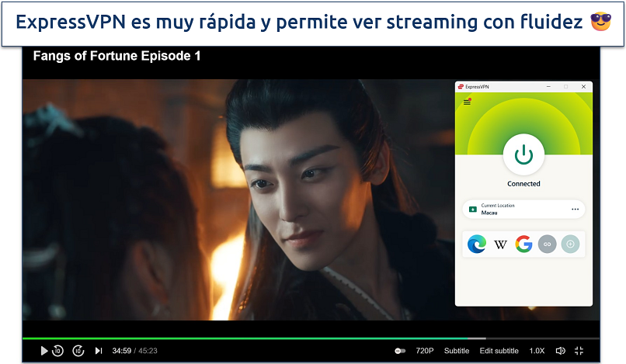Open the Subtitle menu

point(456,351)
